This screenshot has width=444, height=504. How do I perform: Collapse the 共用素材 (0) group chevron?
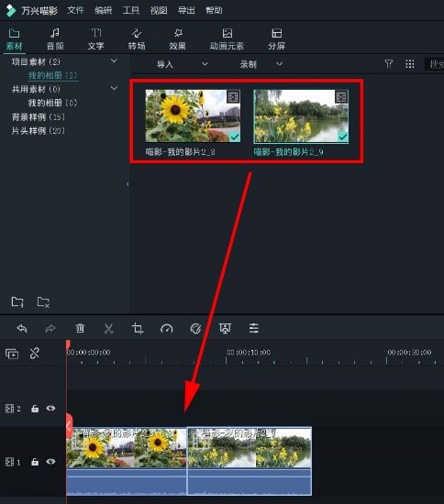coord(114,88)
